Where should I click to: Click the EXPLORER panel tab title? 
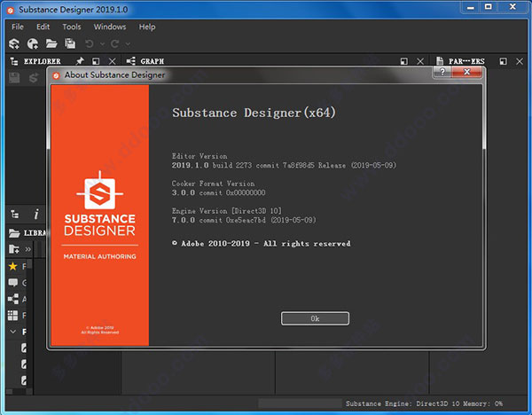42,61
